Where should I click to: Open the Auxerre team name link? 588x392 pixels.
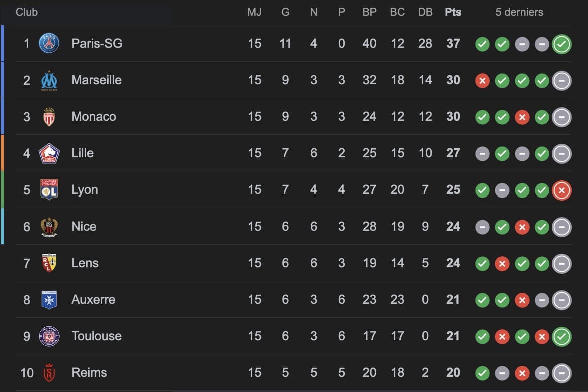pyautogui.click(x=93, y=300)
